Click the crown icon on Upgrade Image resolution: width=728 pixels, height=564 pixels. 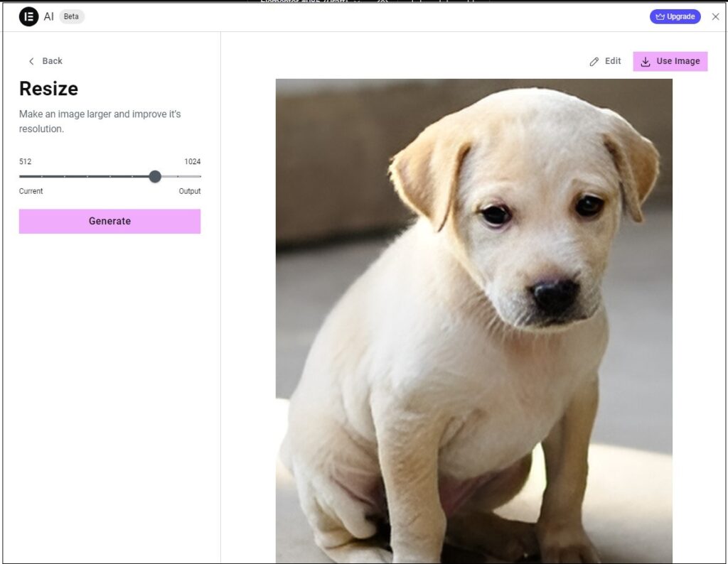point(660,17)
